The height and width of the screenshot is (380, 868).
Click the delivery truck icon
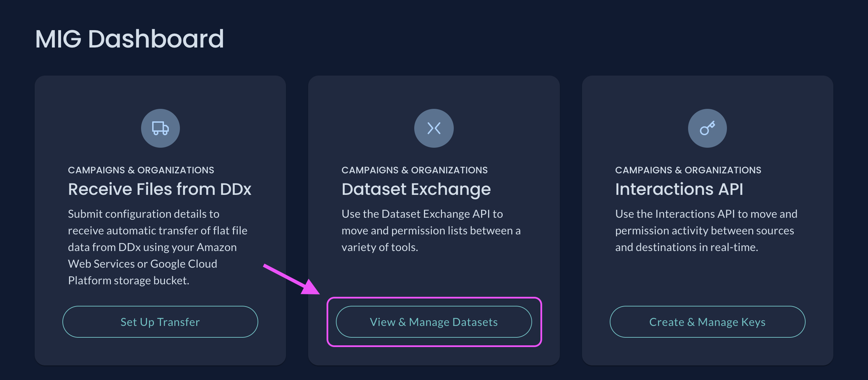click(160, 128)
